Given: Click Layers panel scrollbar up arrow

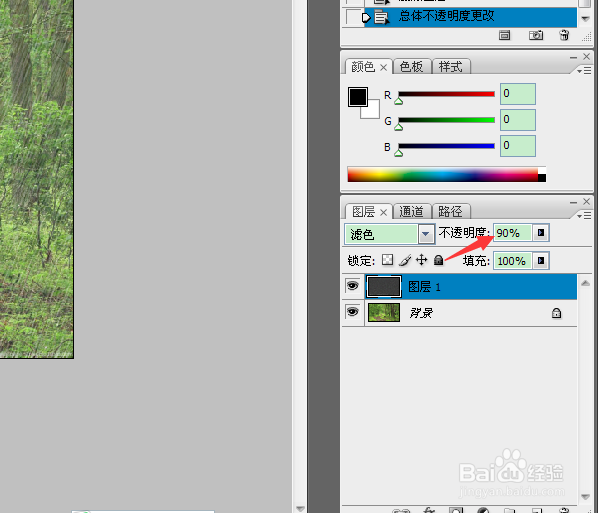Looking at the screenshot, I should (585, 283).
